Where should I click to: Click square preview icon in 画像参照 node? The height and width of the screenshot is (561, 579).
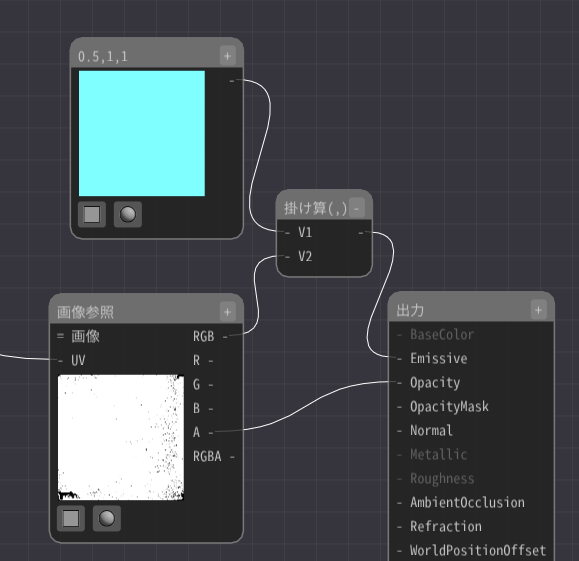[x=71, y=518]
